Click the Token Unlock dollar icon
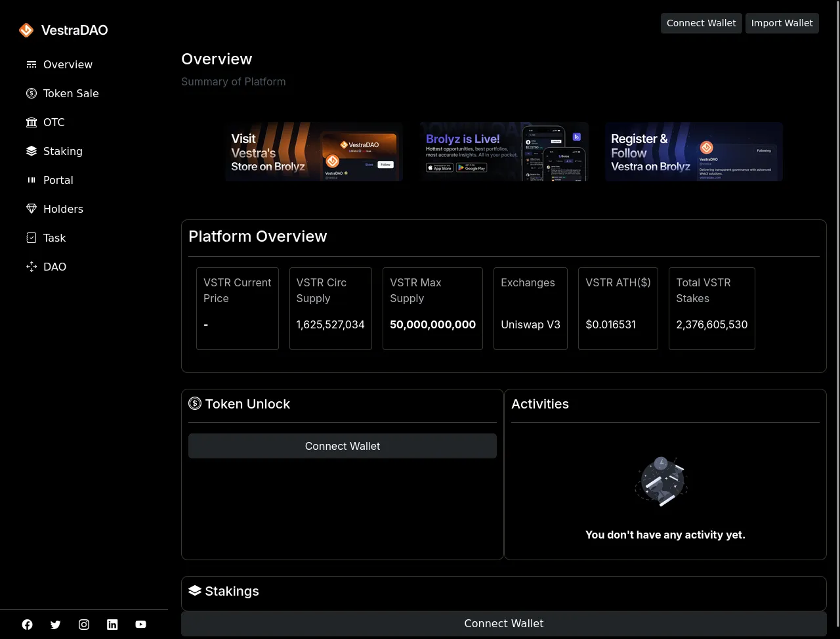The image size is (840, 639). pyautogui.click(x=195, y=403)
